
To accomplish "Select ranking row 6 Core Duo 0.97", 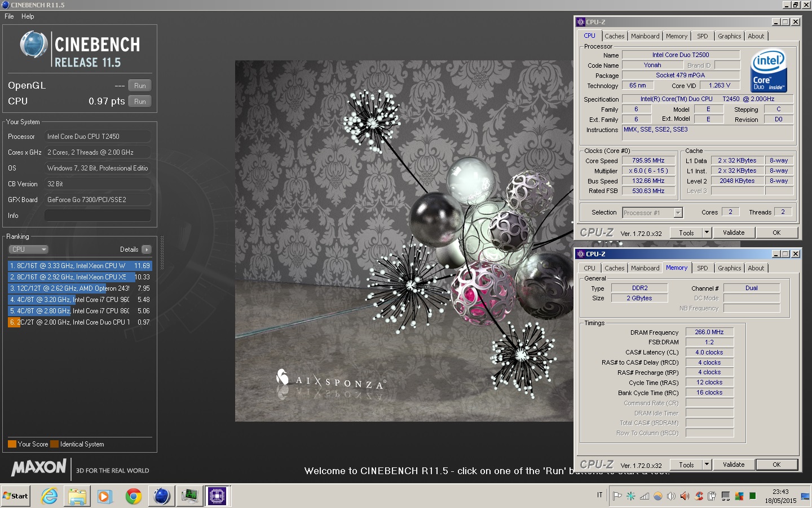I will [x=80, y=322].
